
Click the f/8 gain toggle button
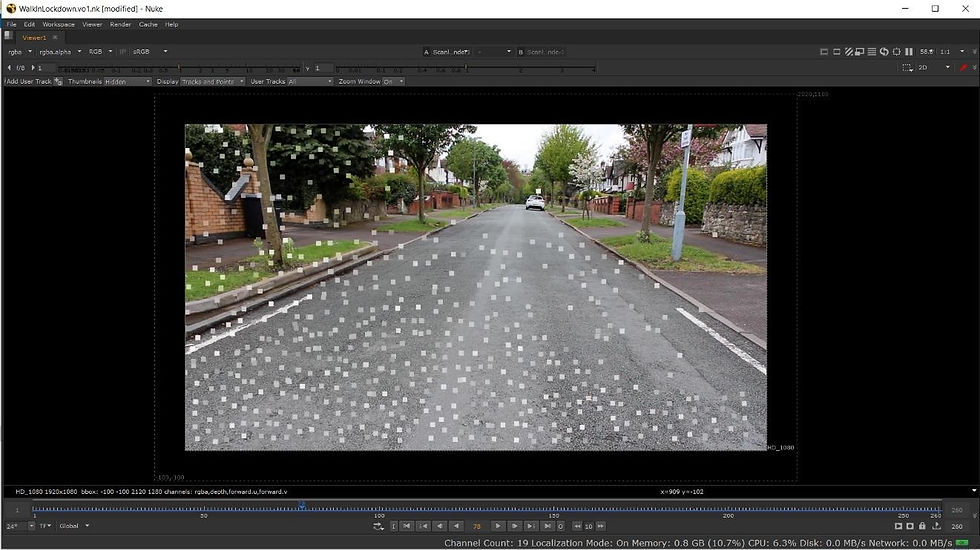point(21,68)
